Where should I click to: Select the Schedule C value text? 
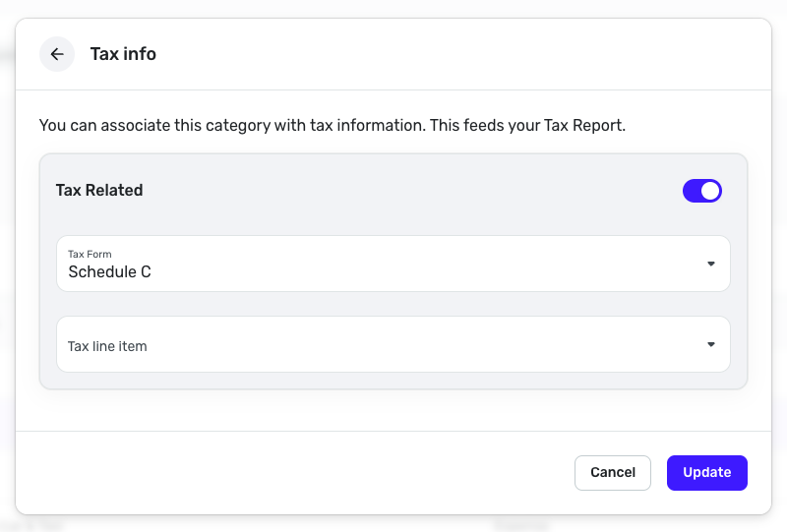pyautogui.click(x=109, y=271)
